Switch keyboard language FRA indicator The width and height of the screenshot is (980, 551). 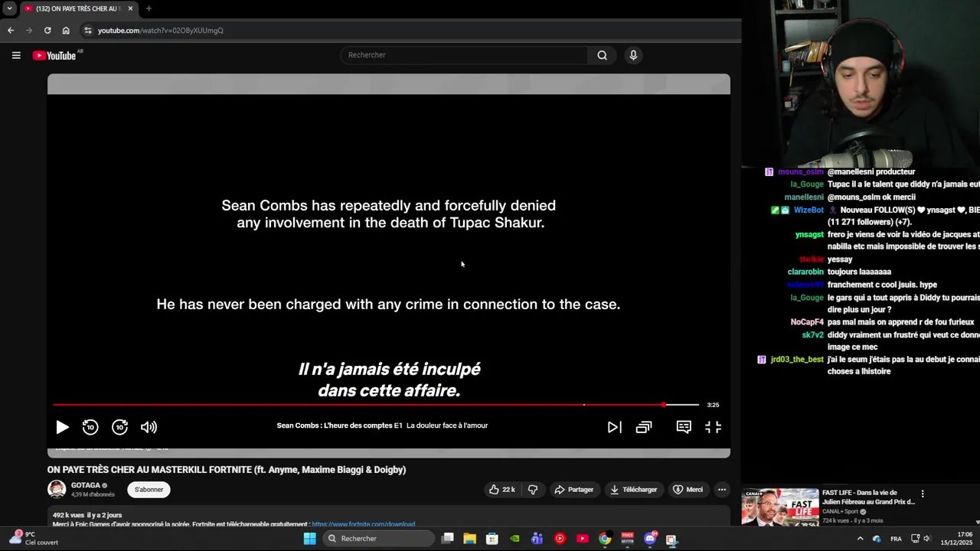[896, 539]
